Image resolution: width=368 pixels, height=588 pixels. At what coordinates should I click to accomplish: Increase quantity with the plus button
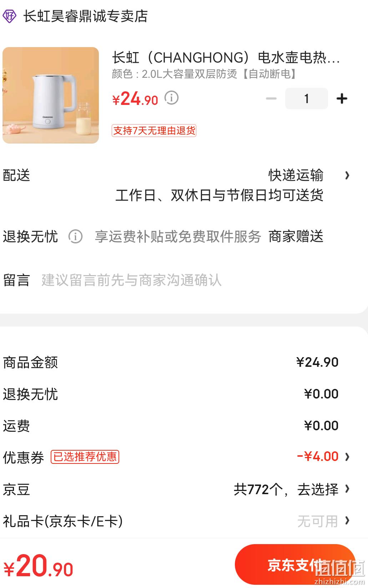[x=342, y=98]
